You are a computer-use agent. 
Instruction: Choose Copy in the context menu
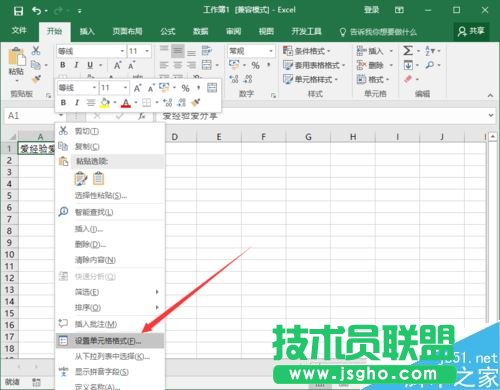(x=110, y=146)
